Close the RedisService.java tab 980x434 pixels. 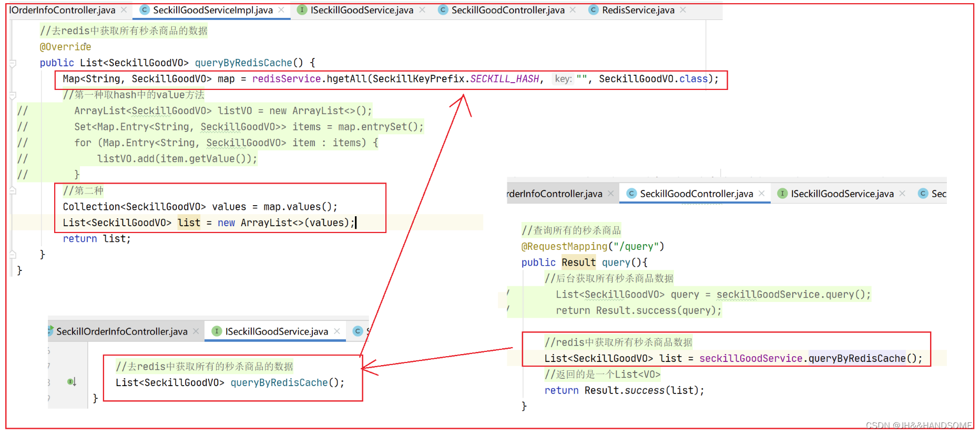[683, 10]
